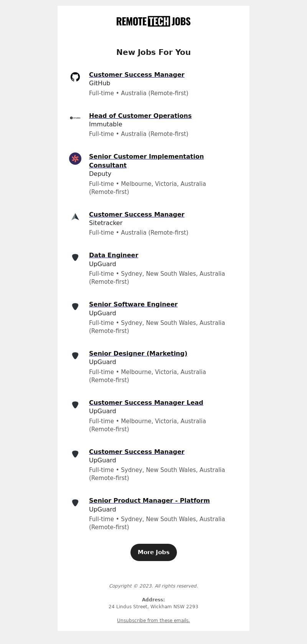Click UpGuard shield icon beside Data Engineer
Image resolution: width=307 pixels, height=644 pixels.
(75, 257)
